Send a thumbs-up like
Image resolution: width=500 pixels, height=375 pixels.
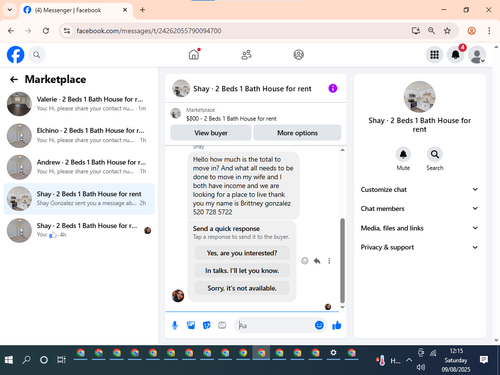coord(337,325)
